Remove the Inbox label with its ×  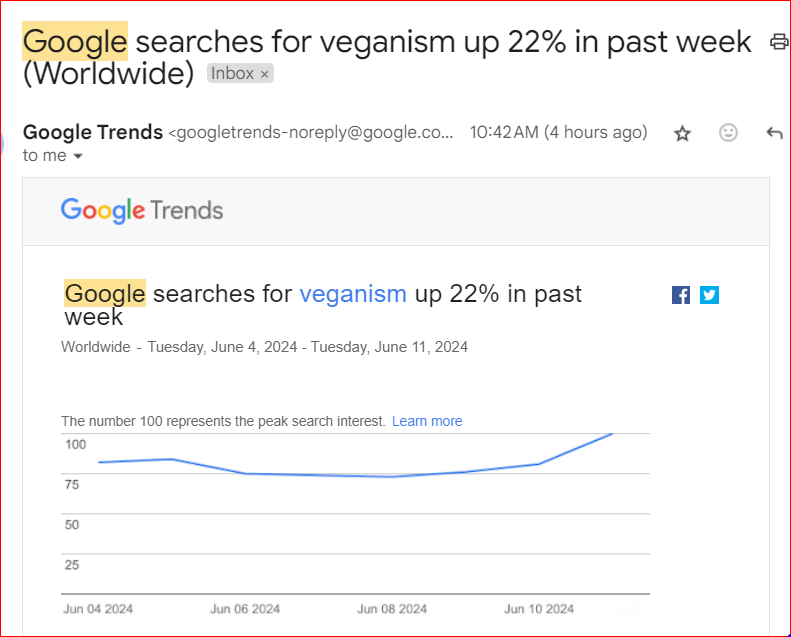click(264, 74)
